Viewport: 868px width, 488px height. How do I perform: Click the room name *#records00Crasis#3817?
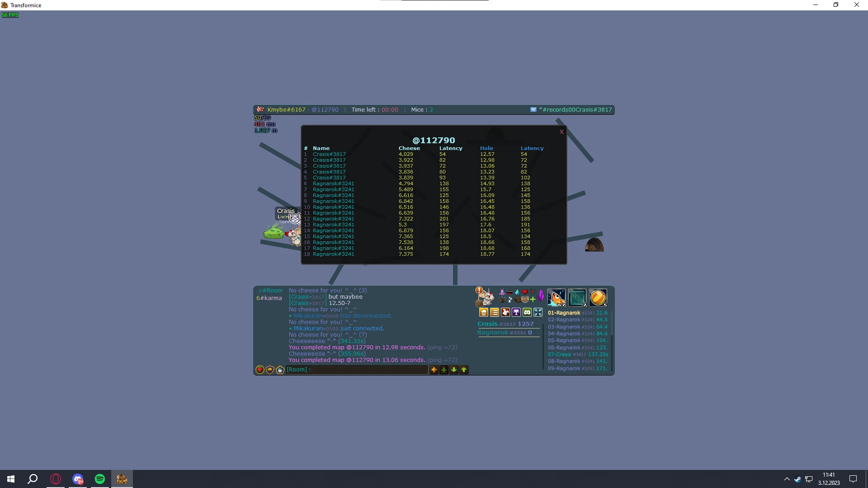(576, 109)
